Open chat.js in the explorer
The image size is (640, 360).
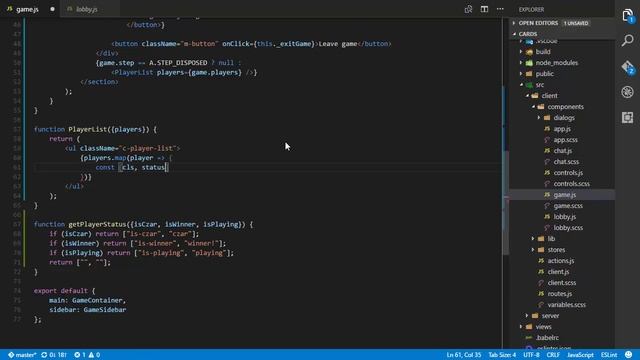point(562,151)
